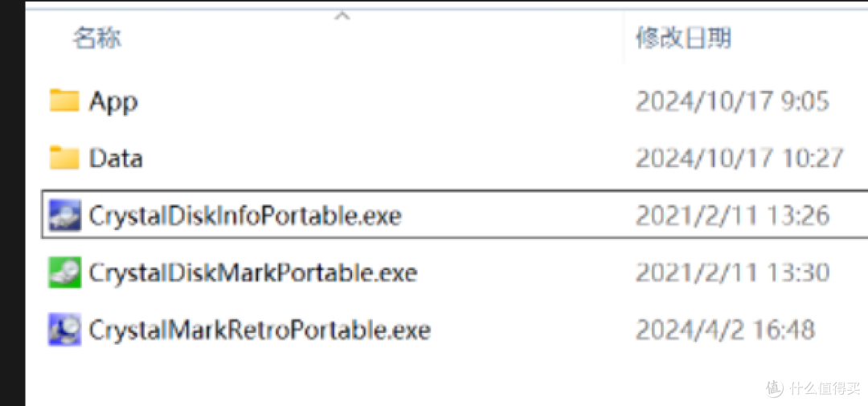The height and width of the screenshot is (406, 868).
Task: Click the 2024/10/17 9:05 date of App
Action: [732, 101]
